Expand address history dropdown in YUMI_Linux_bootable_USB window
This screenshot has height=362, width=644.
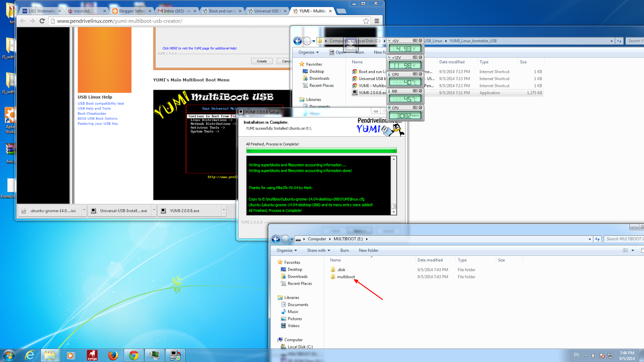tap(611, 41)
